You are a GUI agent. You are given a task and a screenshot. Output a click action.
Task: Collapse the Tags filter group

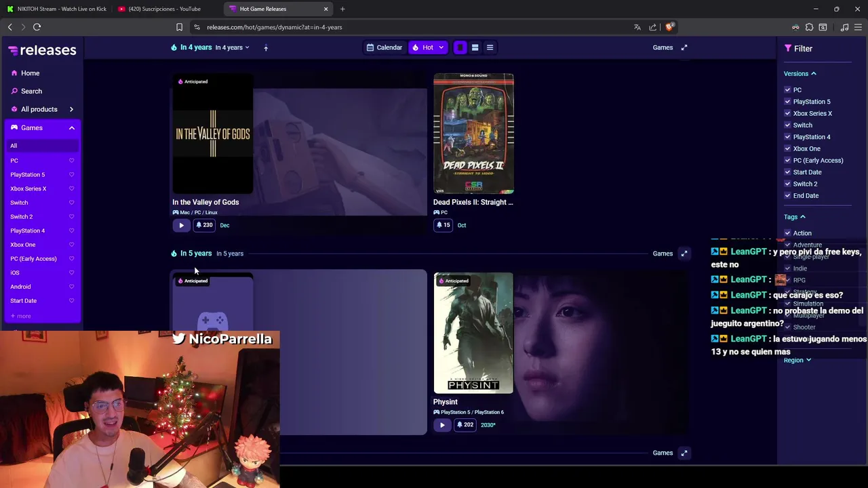(x=795, y=217)
